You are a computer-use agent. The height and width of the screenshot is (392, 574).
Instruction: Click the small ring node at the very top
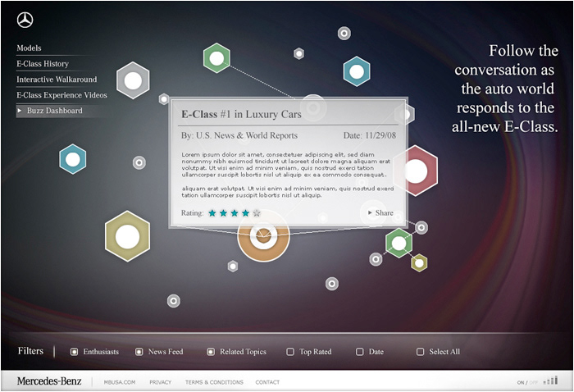[344, 34]
